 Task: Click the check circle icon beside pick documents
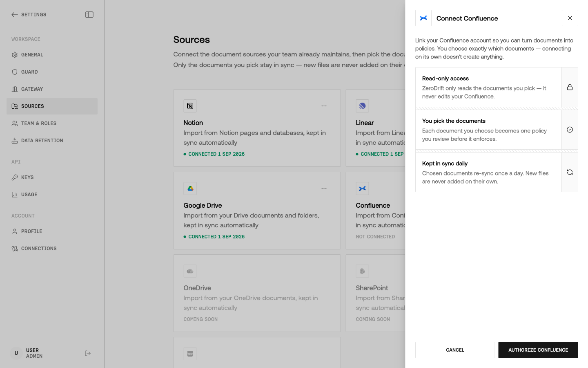point(570,130)
